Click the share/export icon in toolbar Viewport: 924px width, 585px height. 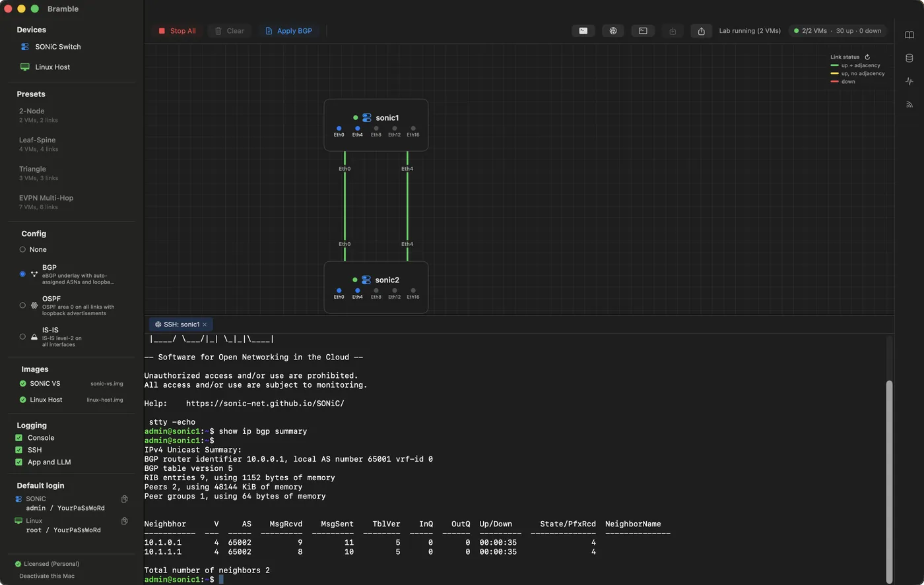tap(702, 31)
